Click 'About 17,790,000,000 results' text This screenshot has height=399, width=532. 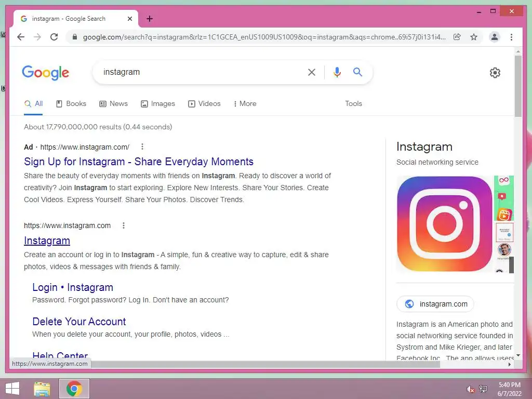pos(98,127)
